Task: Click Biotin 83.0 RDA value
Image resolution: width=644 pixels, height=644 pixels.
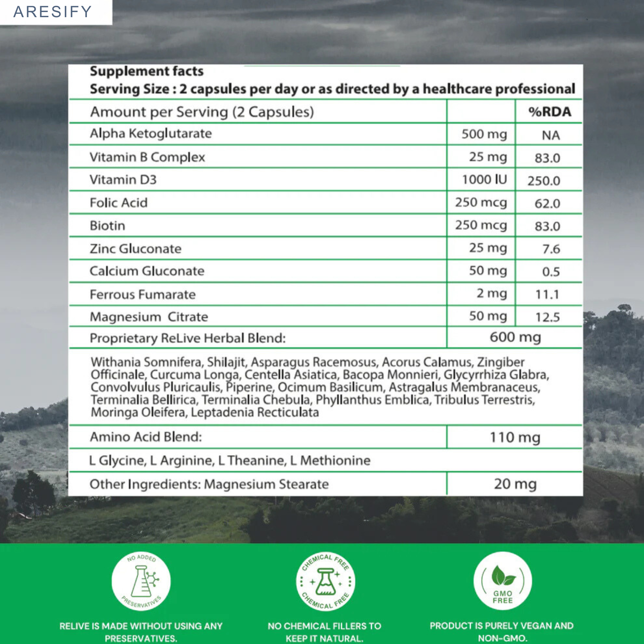Action: (x=547, y=226)
